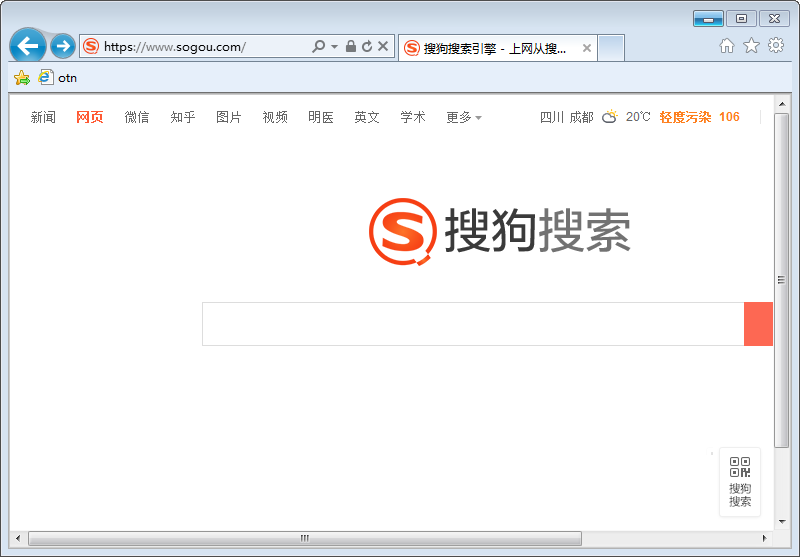Viewport: 800px width, 557px height.
Task: Open the 学术 academic search
Action: (x=413, y=117)
